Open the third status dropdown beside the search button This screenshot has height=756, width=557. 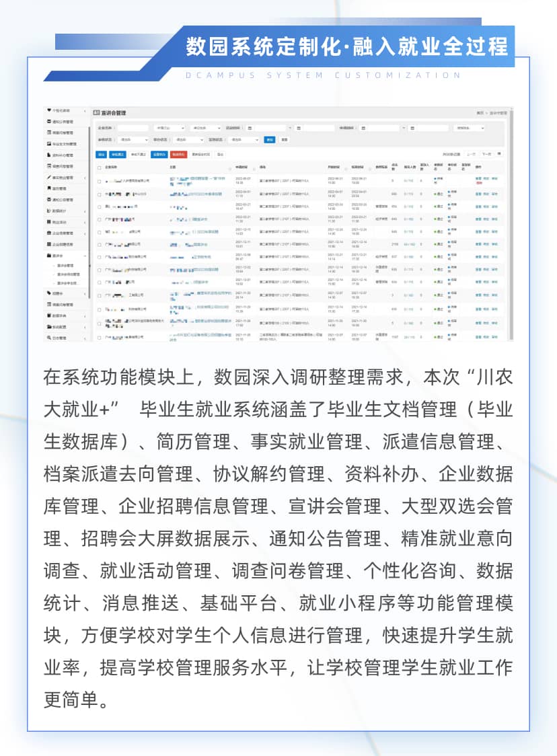click(244, 140)
